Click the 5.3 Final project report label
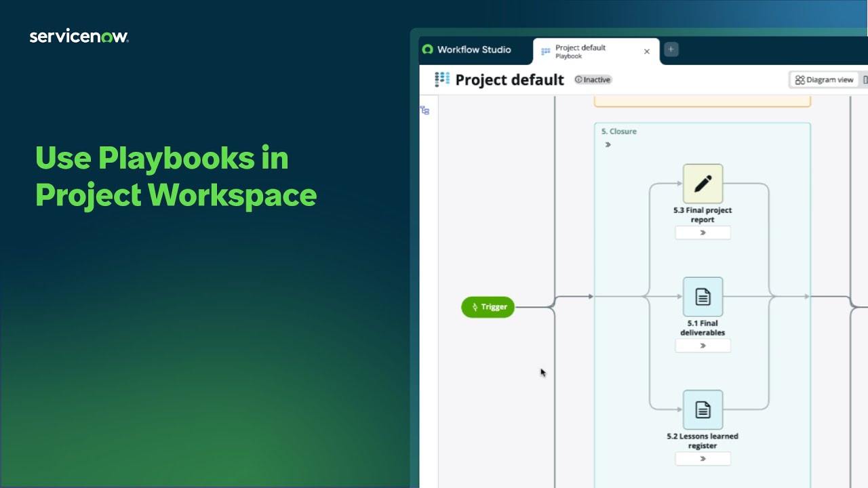 [x=703, y=214]
